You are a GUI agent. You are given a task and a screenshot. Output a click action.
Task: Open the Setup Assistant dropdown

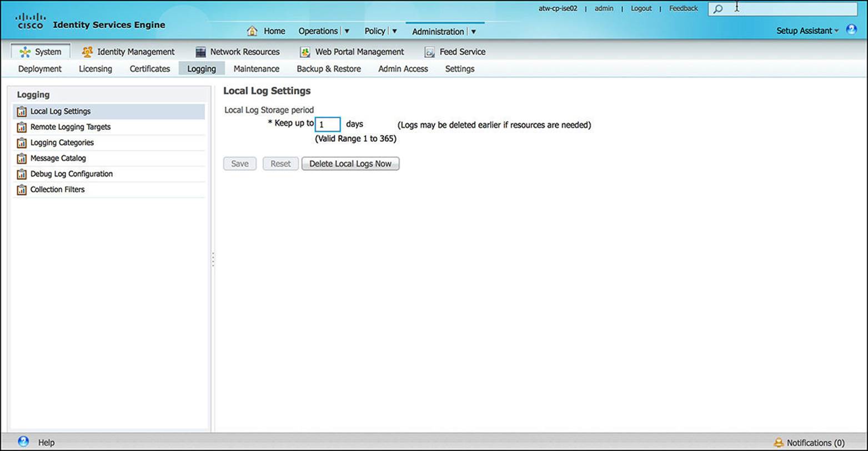(807, 31)
